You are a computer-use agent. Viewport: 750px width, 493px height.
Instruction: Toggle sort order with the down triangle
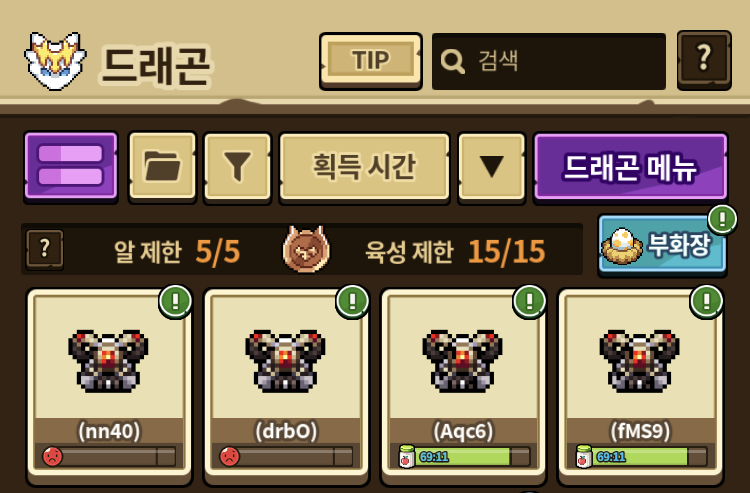tap(492, 166)
